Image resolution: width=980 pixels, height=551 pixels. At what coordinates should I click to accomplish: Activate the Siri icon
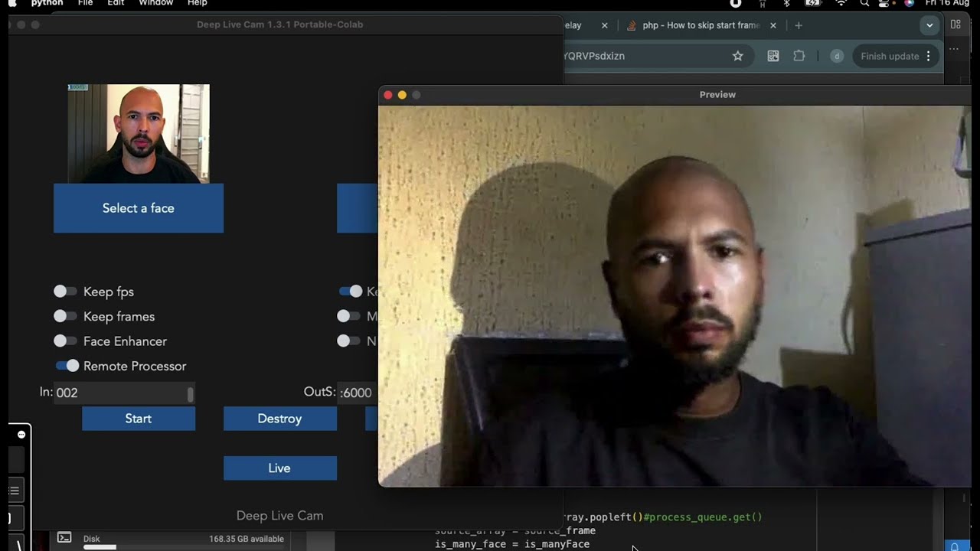pyautogui.click(x=909, y=3)
